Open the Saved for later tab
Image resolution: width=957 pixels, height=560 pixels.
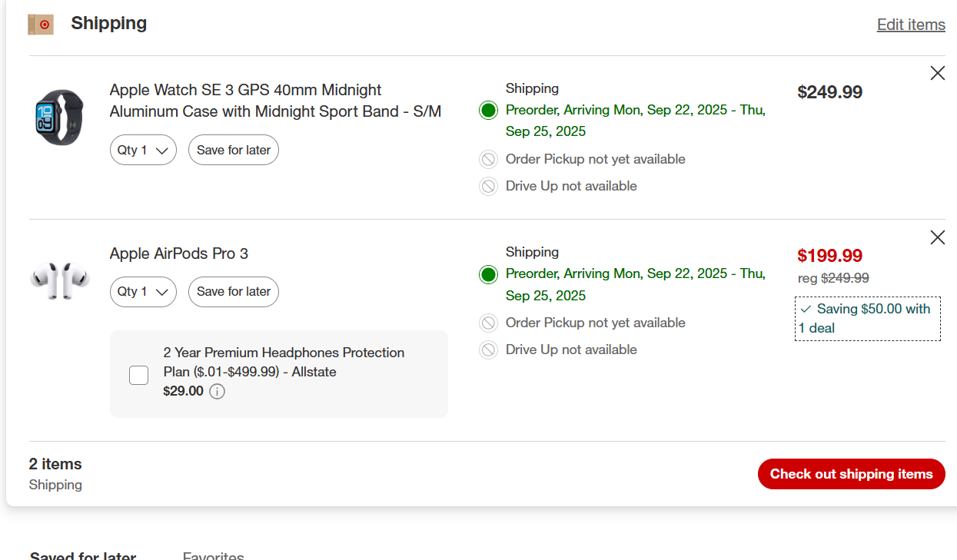83,556
